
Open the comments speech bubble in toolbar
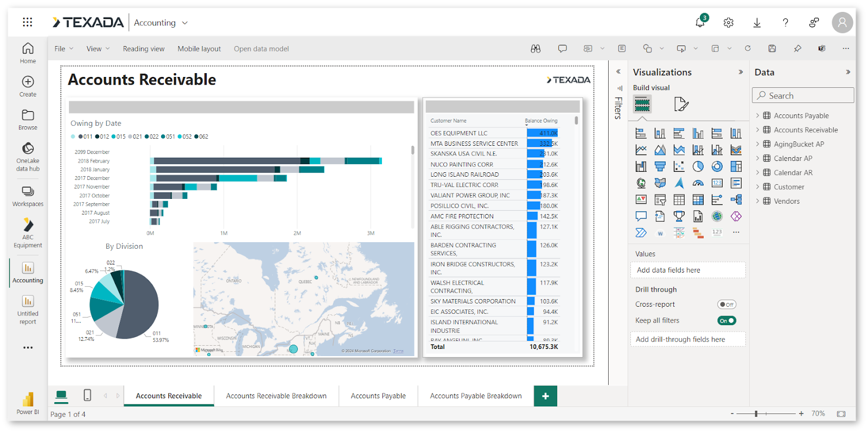(563, 49)
